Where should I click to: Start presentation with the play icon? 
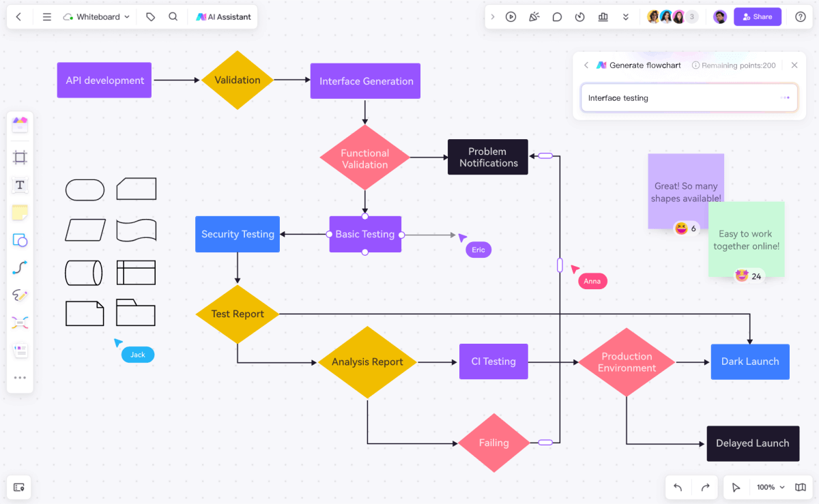click(511, 16)
